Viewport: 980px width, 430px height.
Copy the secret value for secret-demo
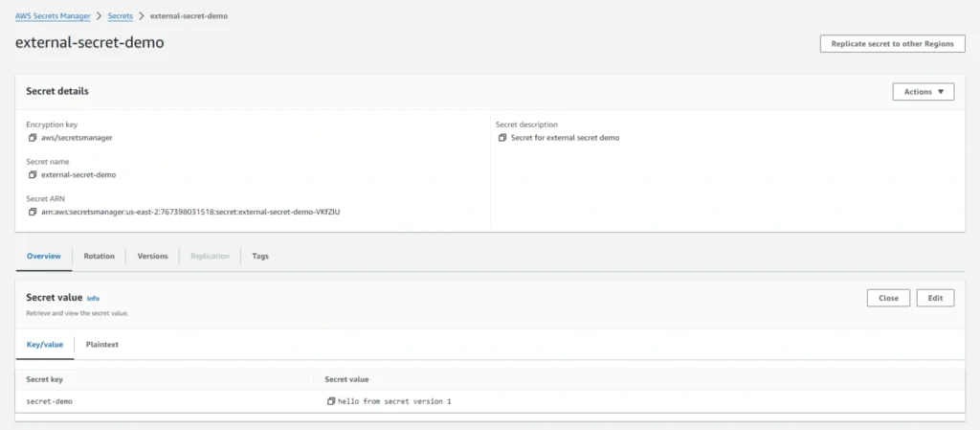point(331,401)
